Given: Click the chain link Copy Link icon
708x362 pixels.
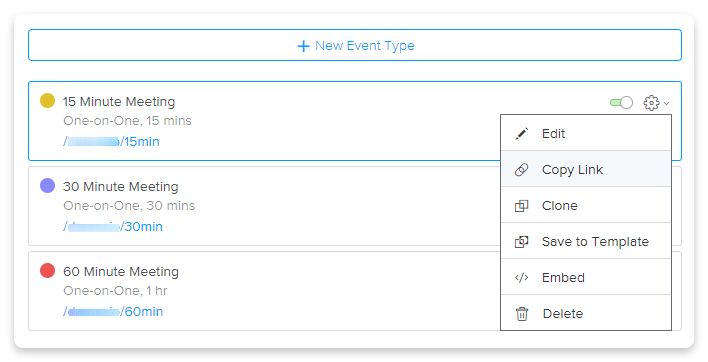Looking at the screenshot, I should (522, 170).
